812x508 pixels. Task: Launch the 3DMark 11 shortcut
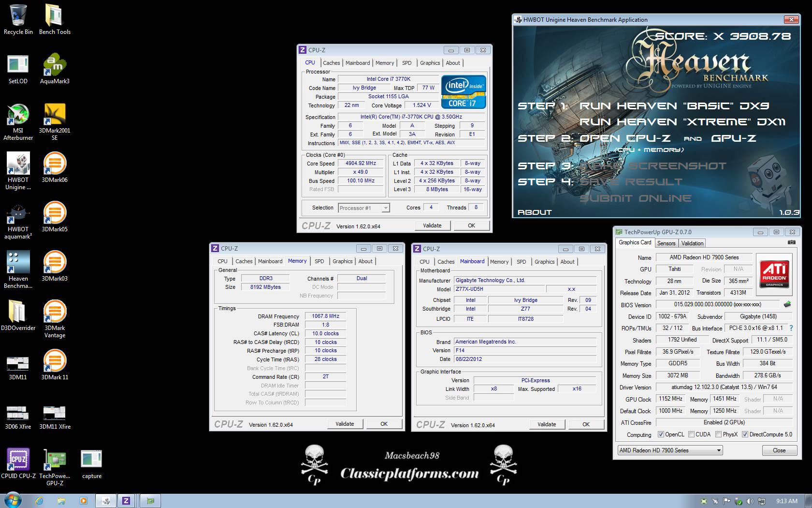point(55,365)
